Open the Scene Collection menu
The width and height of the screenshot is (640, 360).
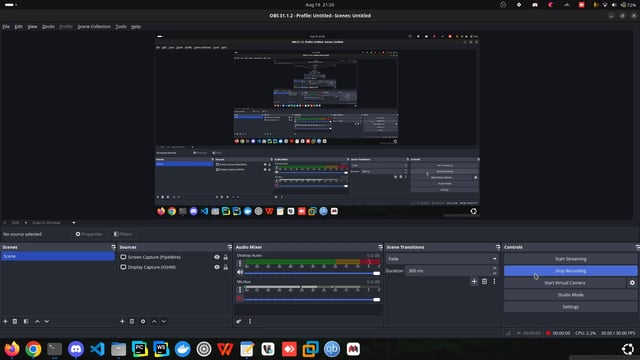pos(94,27)
